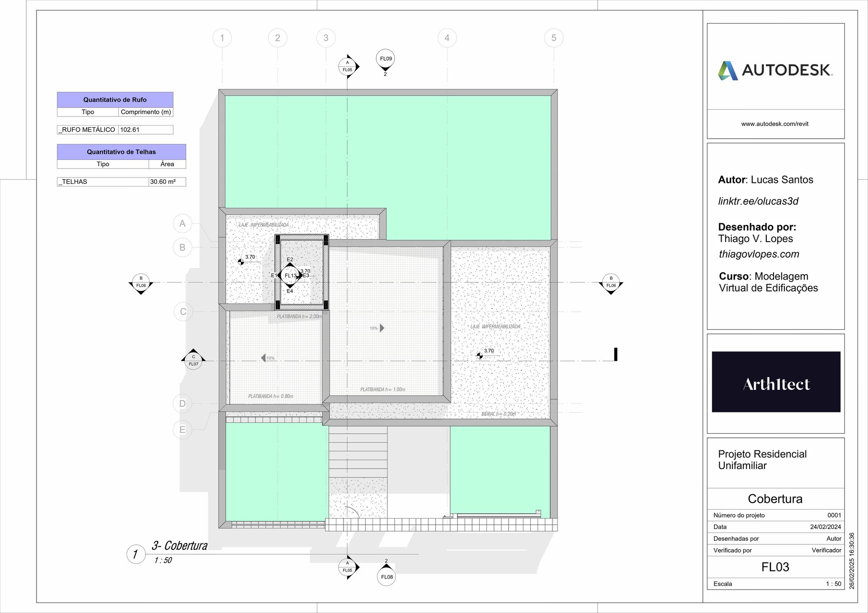868x613 pixels.
Task: Click the FL13 interior elevation symbol
Action: point(290,276)
